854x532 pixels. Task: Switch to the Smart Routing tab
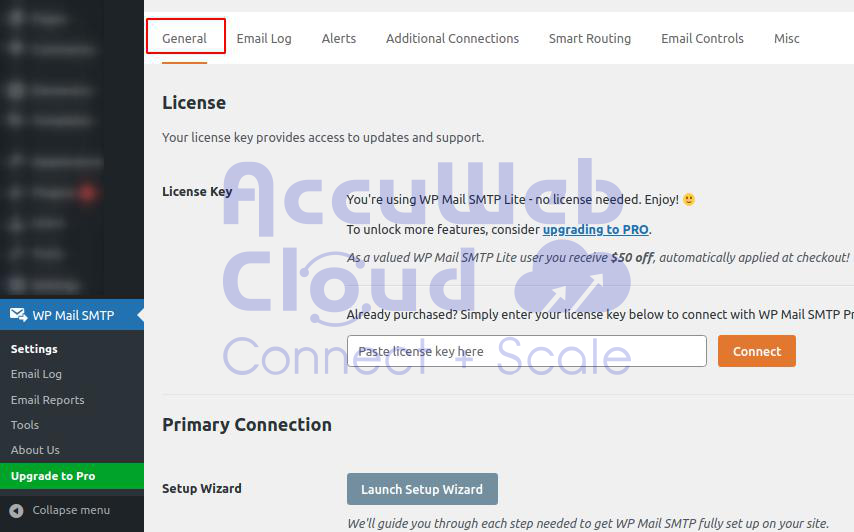tap(590, 39)
